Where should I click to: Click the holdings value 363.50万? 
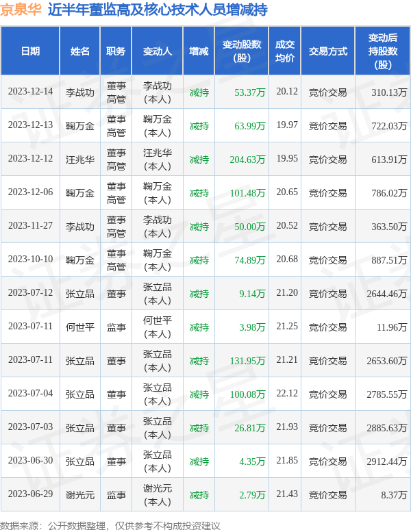(x=389, y=227)
